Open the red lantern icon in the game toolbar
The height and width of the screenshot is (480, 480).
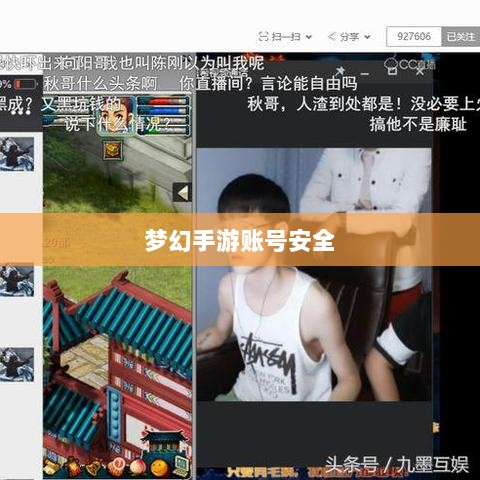(73, 467)
